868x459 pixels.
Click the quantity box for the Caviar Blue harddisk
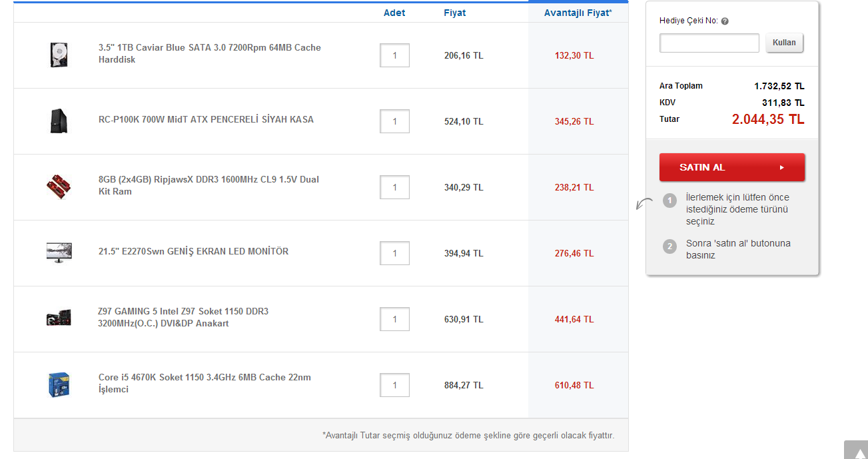(394, 55)
